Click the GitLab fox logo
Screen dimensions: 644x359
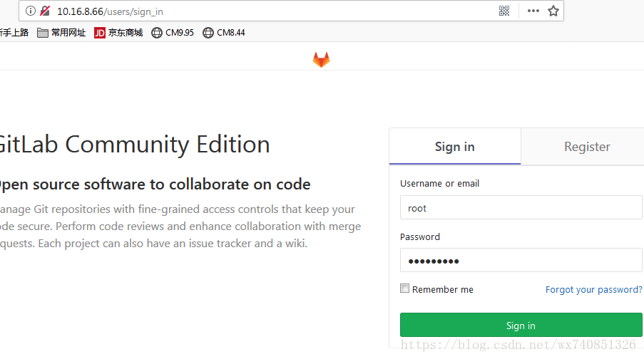point(321,60)
